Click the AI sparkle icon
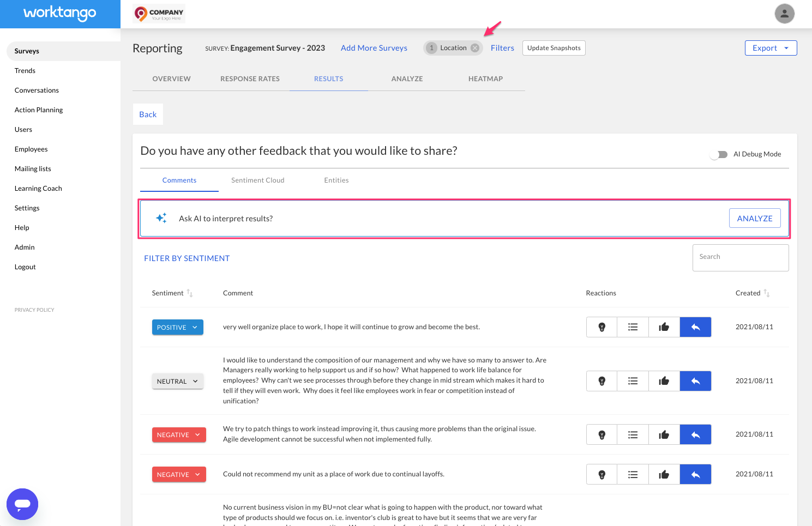 [161, 218]
